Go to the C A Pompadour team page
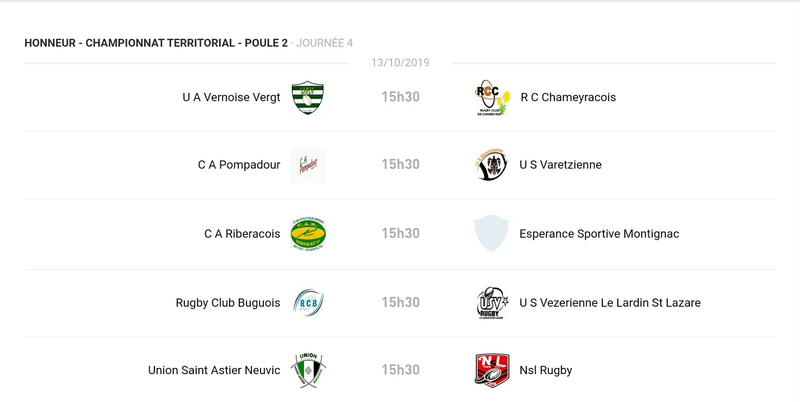The height and width of the screenshot is (402, 800). pos(239,165)
